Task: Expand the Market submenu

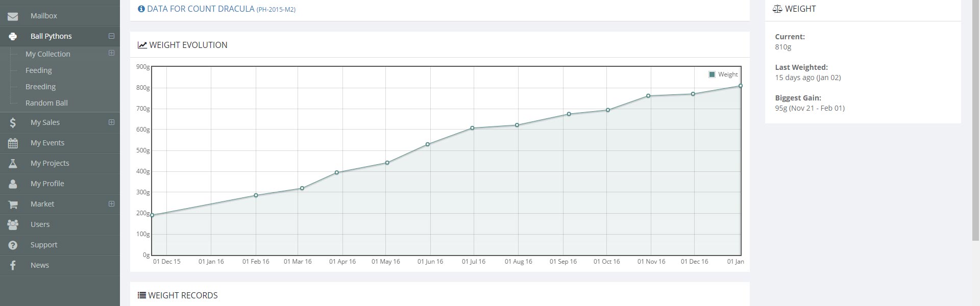Action: coord(111,204)
